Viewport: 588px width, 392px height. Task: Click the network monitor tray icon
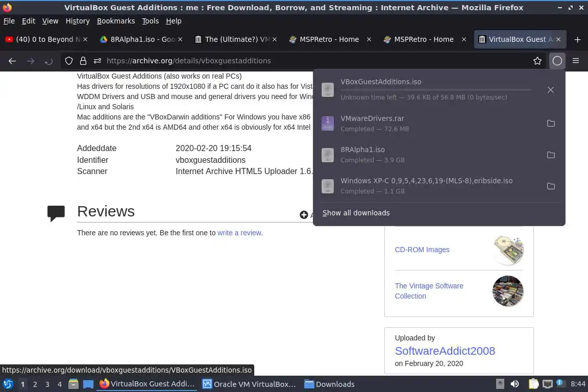point(548,384)
